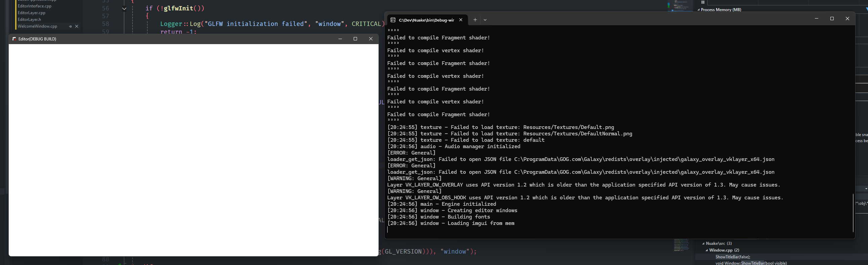Viewport: 868px width, 265px height.
Task: Click the DefaultNormal.png texture error line
Action: pyautogui.click(x=510, y=134)
